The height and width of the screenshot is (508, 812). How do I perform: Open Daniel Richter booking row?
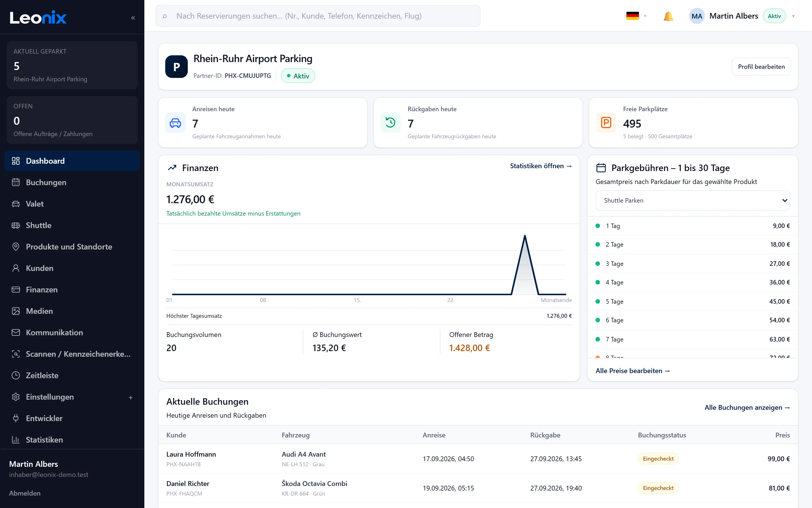pyautogui.click(x=478, y=488)
